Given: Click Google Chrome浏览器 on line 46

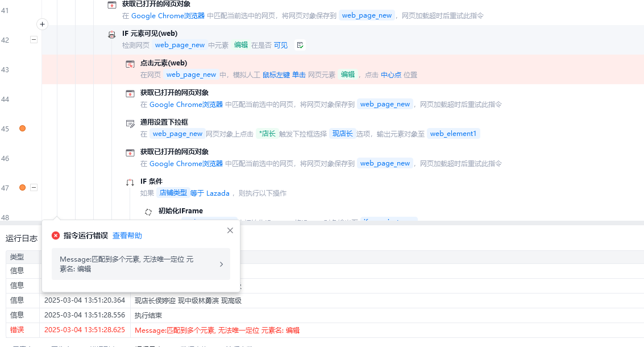Looking at the screenshot, I should tap(186, 164).
